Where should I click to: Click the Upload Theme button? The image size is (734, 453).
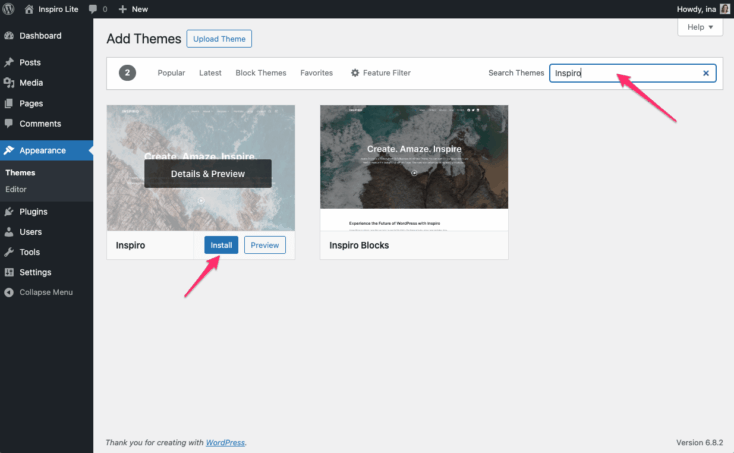(219, 39)
